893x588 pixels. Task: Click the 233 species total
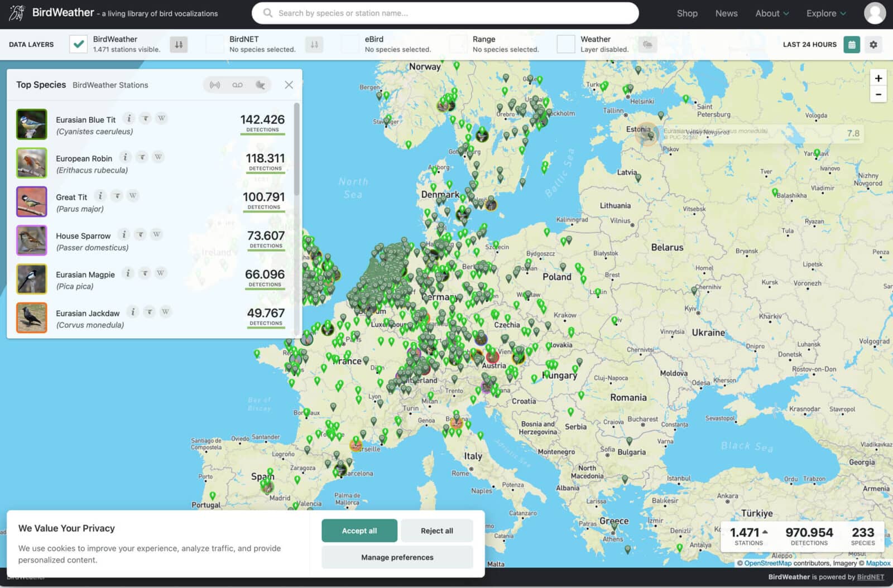(x=863, y=533)
